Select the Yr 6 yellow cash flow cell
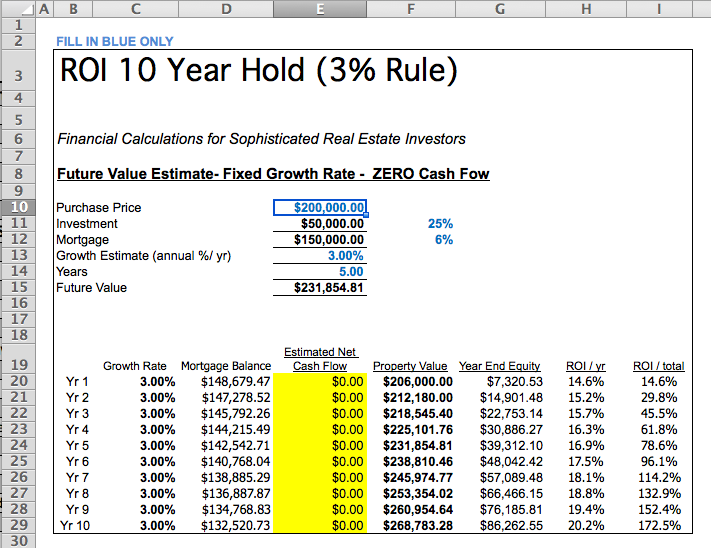The image size is (711, 548). click(320, 461)
